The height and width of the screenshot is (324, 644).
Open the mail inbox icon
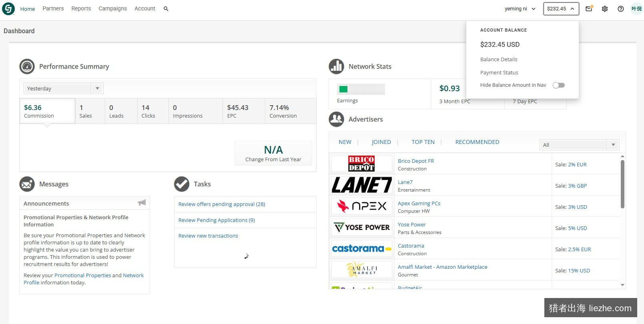click(589, 8)
